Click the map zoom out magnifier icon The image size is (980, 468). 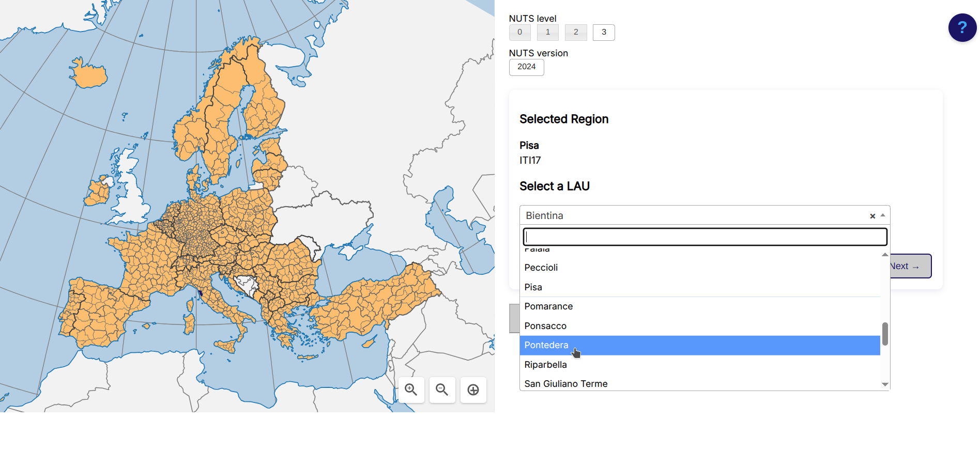click(x=442, y=390)
